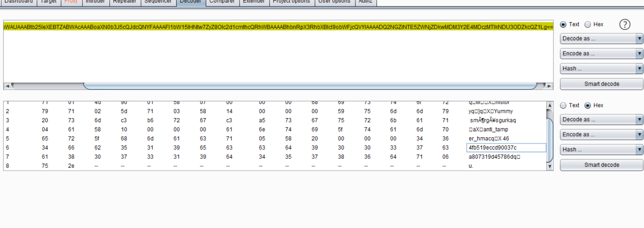Click the horizontal scrollbar left arrow
This screenshot has width=644, height=228.
(7, 86)
